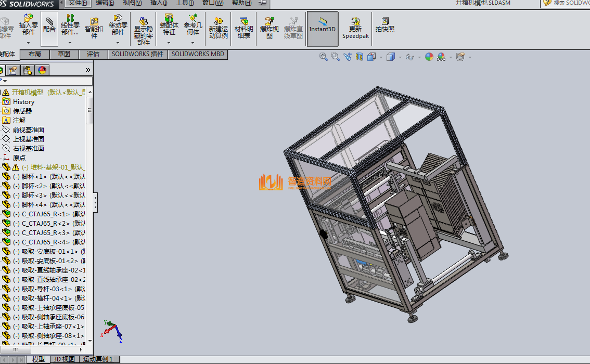The width and height of the screenshot is (590, 364).
Task: Select 前视基准面 in the feature tree
Action: 29,130
